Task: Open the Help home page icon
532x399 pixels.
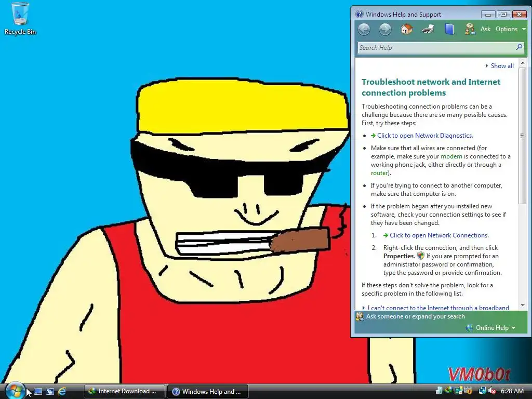Action: coord(406,29)
